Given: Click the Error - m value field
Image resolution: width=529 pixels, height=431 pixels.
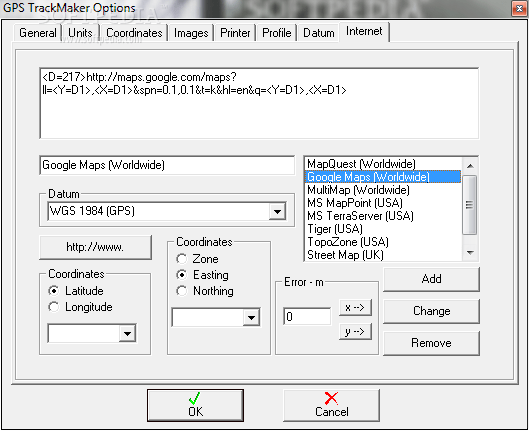Looking at the screenshot, I should coord(307,317).
